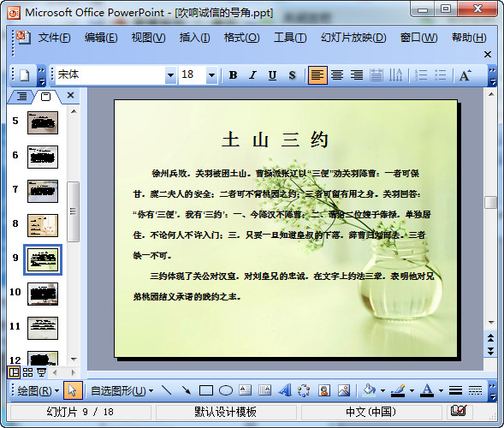Open the 绘图(R) drawing menu
This screenshot has width=504, height=428.
coord(39,391)
